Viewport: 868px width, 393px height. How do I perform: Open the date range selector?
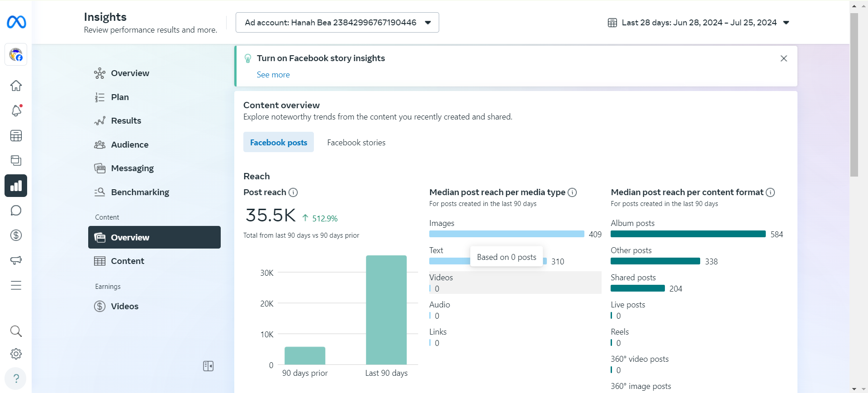point(698,23)
